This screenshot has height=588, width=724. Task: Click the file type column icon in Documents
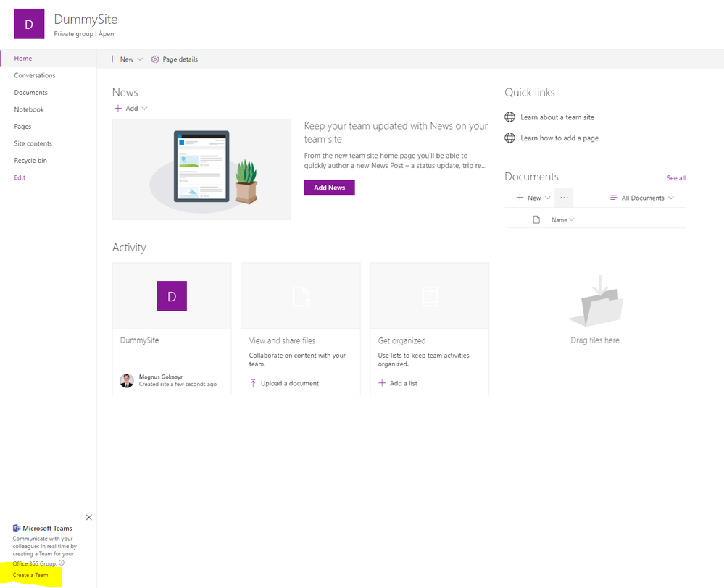[x=536, y=219]
